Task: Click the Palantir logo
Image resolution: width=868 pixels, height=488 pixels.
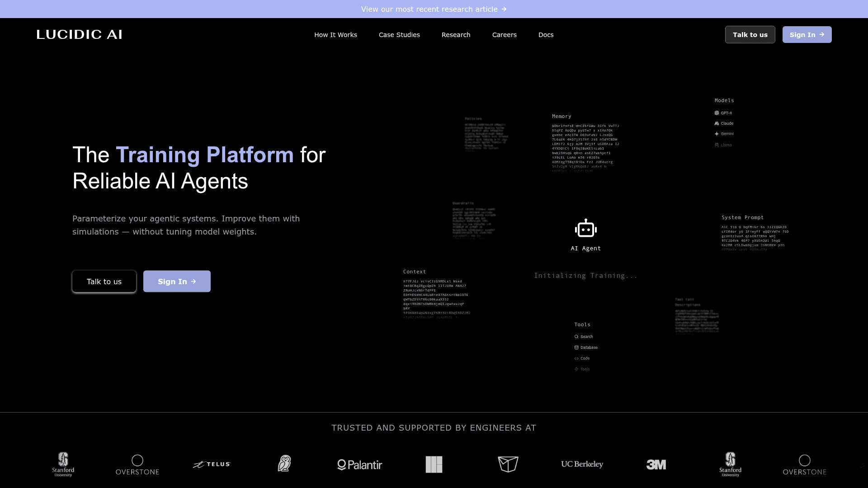Action: tap(360, 465)
